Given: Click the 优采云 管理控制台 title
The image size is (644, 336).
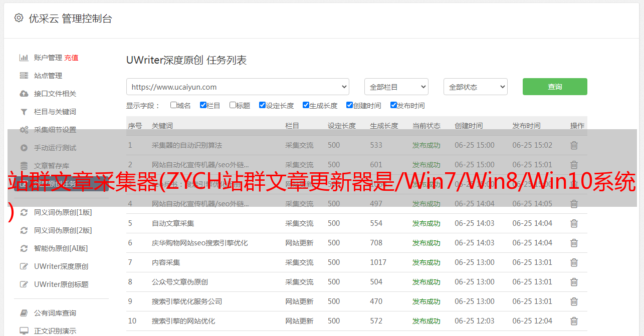Looking at the screenshot, I should 70,19.
